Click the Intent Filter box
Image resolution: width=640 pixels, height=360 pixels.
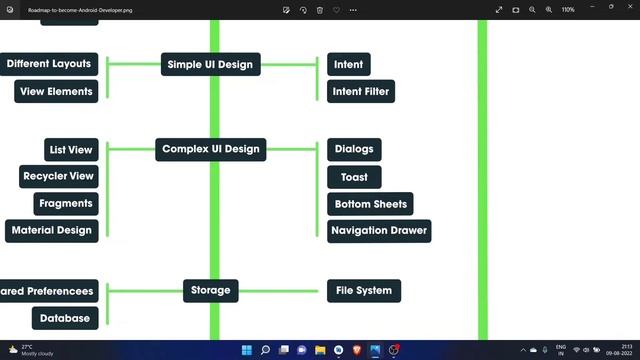coord(361,91)
